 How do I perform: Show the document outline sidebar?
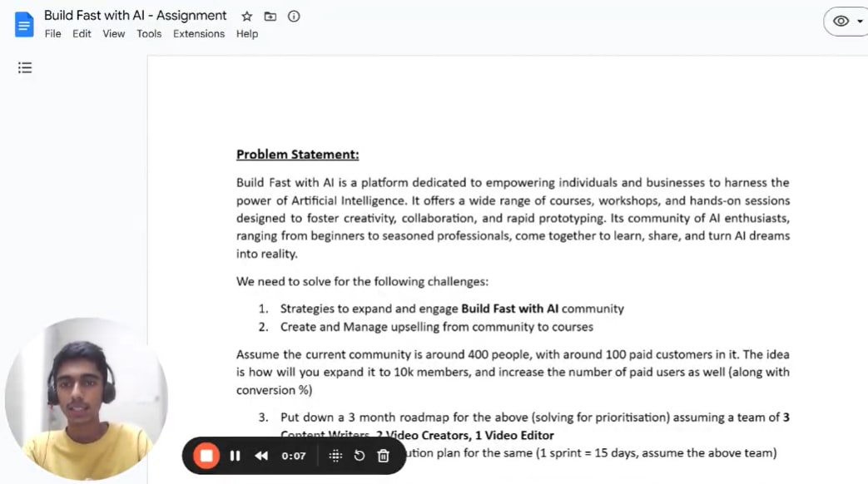(x=25, y=68)
